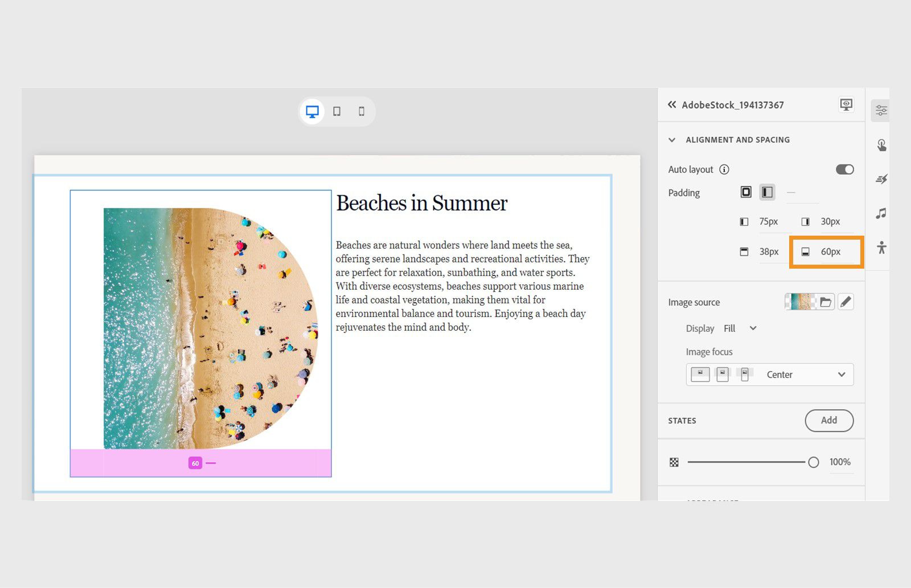Open the animation speed lines panel
The image size is (911, 588).
(881, 179)
